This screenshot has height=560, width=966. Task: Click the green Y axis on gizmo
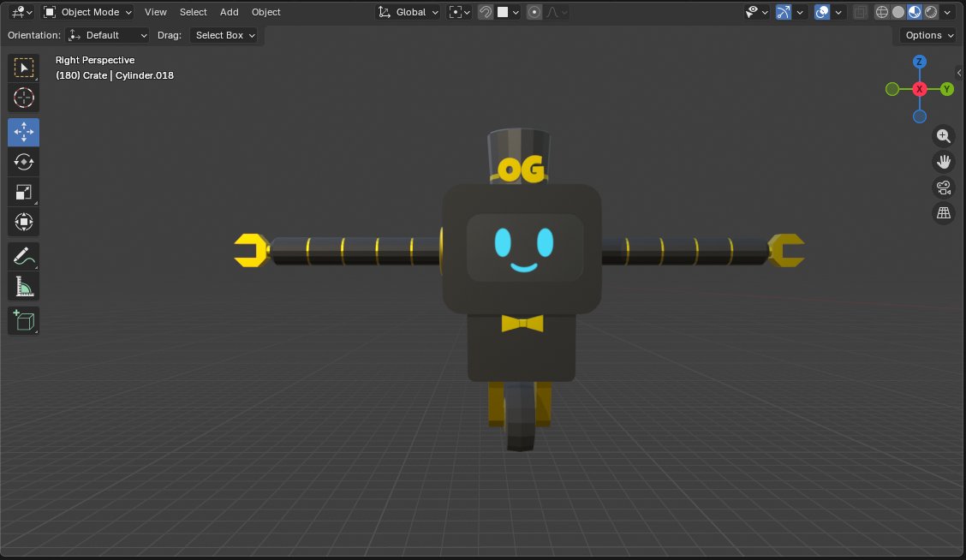(x=947, y=89)
